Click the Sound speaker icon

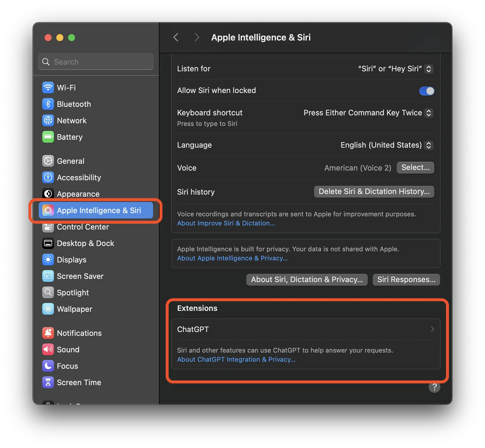(x=48, y=350)
